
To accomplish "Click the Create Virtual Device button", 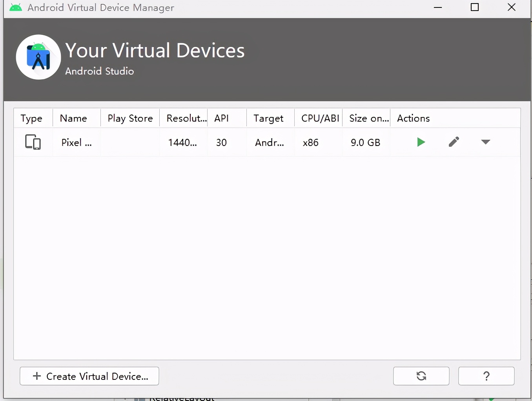I will pyautogui.click(x=89, y=376).
